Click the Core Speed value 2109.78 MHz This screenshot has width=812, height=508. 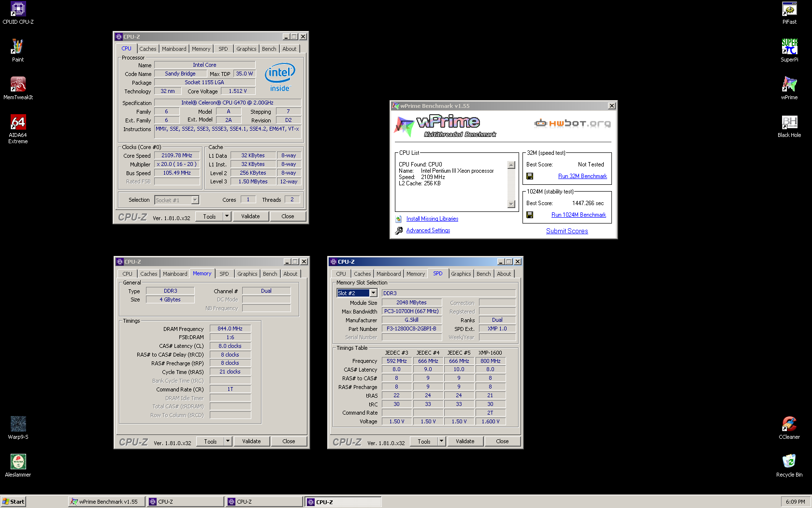click(177, 155)
